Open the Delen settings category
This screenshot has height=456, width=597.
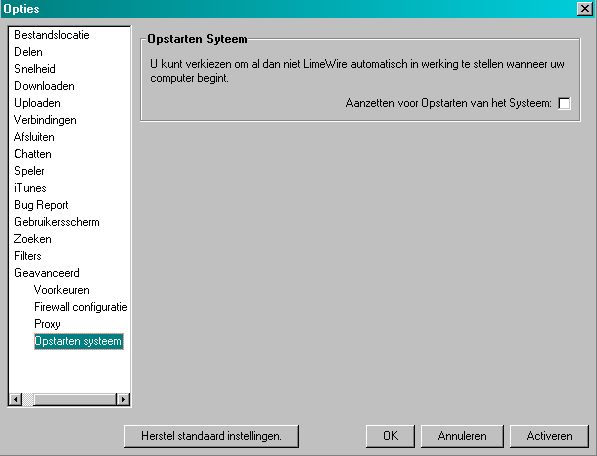28,52
